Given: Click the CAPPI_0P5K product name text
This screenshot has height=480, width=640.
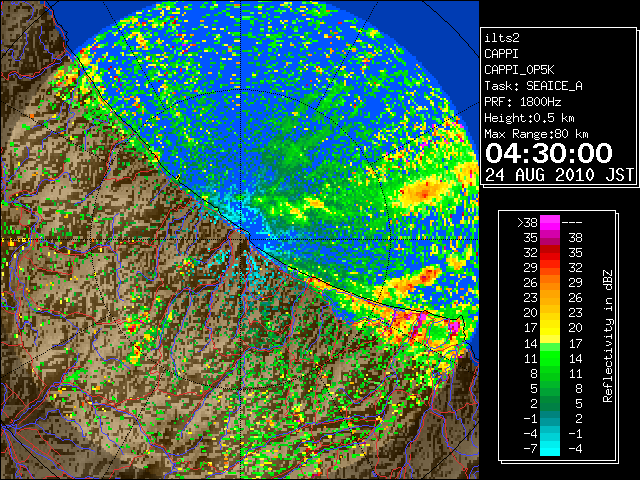Looking at the screenshot, I should pos(519,70).
